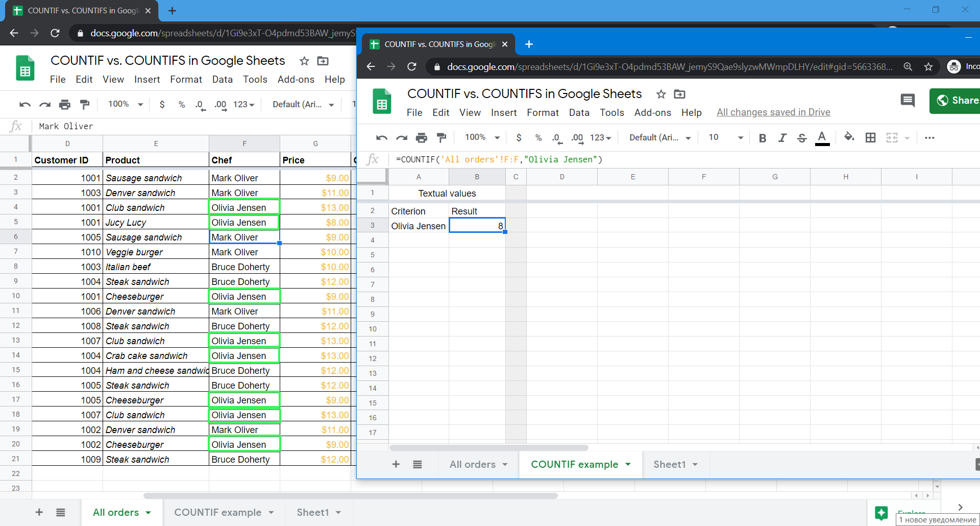Format selection as percent
This screenshot has width=980, height=526.
538,137
